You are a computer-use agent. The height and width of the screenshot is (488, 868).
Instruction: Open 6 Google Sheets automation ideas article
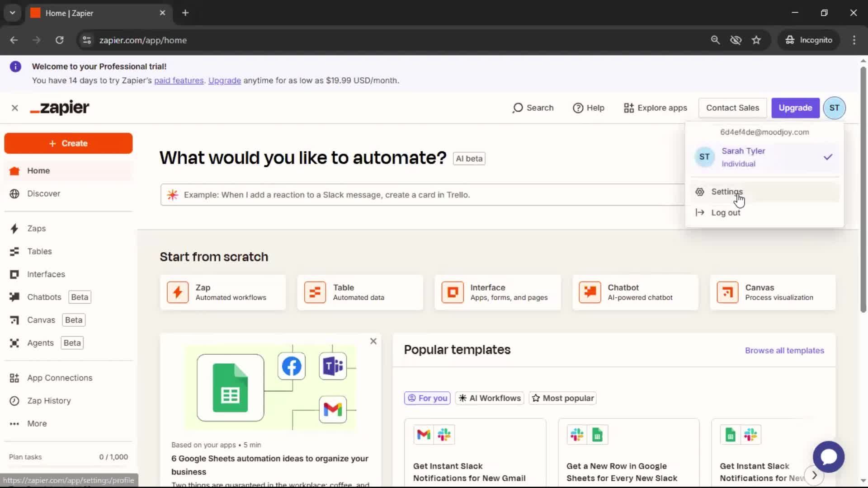[270, 465]
